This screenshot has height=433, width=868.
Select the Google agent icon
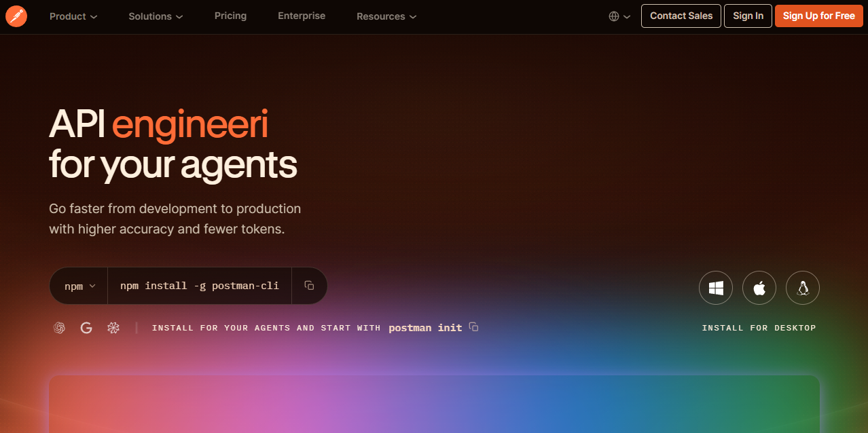[86, 328]
